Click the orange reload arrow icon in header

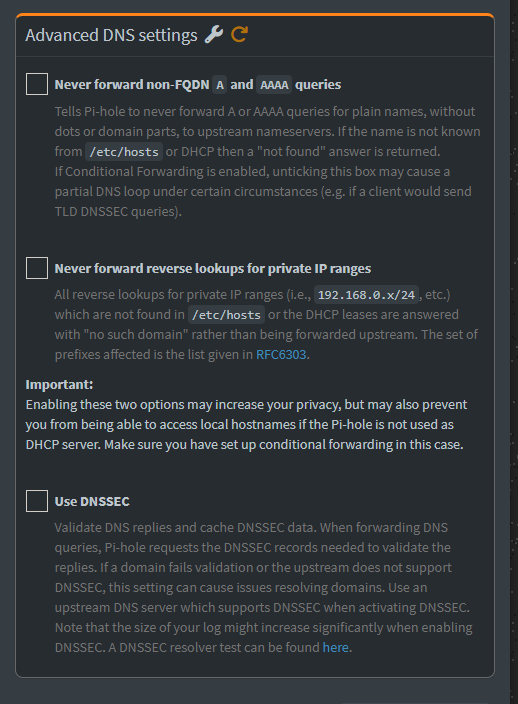click(x=239, y=35)
